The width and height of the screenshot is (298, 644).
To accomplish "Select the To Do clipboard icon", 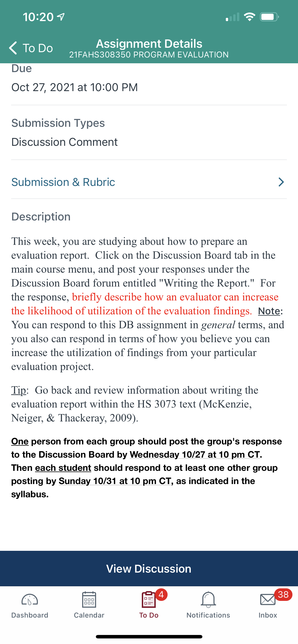I will click(149, 599).
